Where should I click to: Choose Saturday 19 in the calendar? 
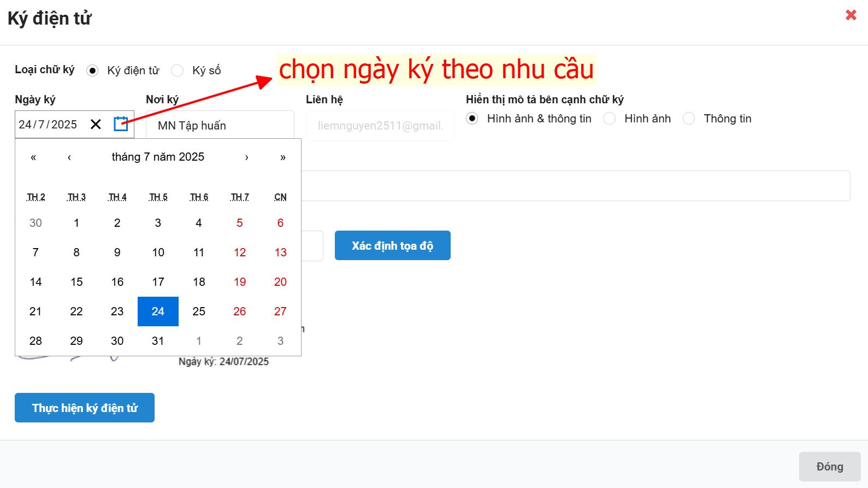tap(240, 282)
